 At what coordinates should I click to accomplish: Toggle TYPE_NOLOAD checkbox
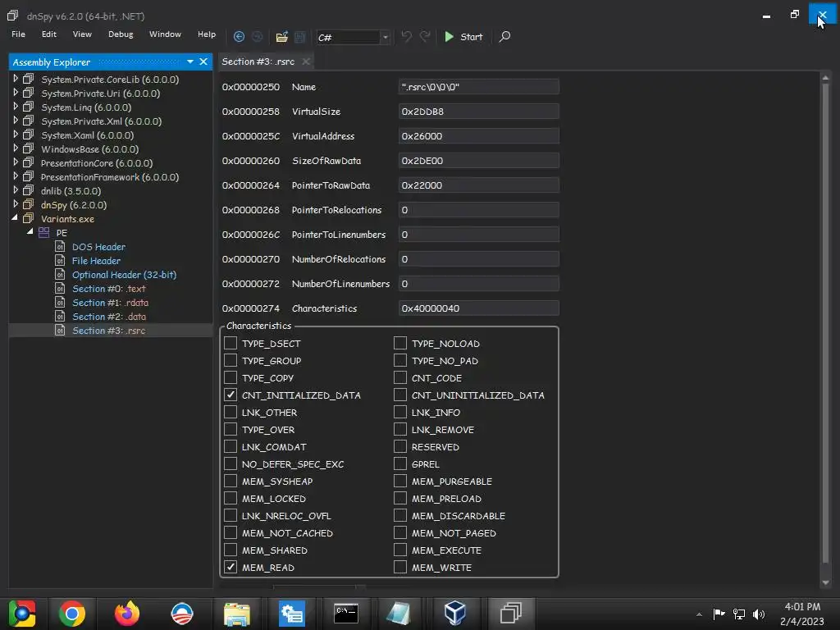400,343
